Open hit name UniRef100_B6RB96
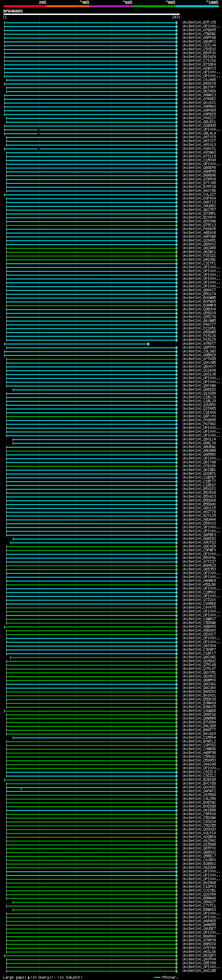 [199, 175]
